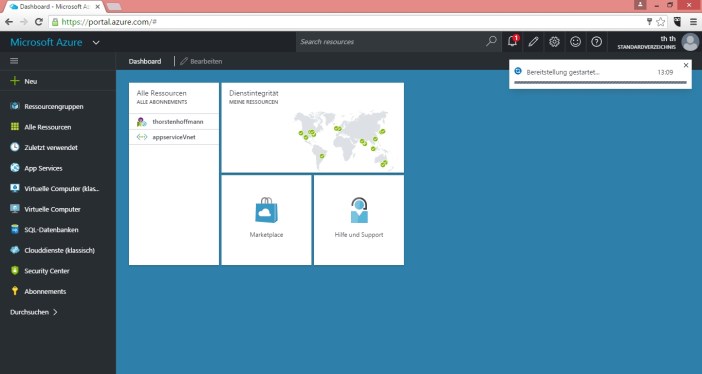Click the feedback smiley icon
Screen dimensions: 702x374
pyautogui.click(x=575, y=42)
